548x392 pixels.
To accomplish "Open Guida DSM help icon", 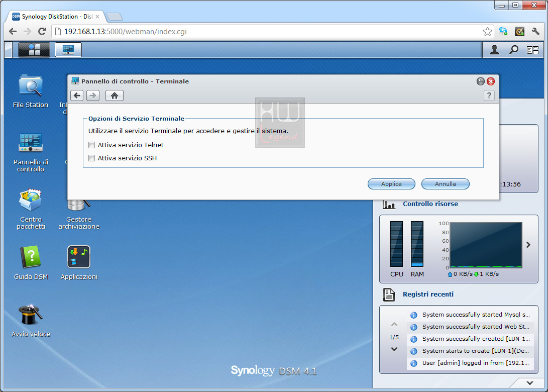I will tap(31, 263).
